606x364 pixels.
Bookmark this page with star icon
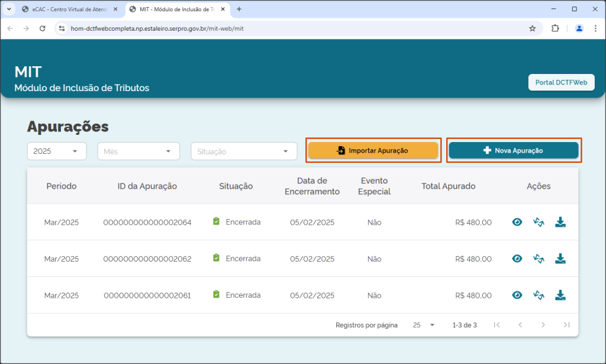click(532, 28)
